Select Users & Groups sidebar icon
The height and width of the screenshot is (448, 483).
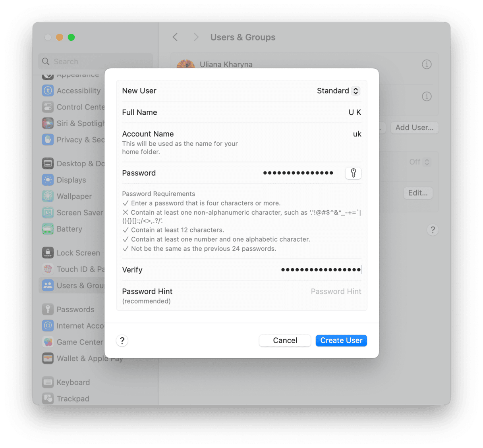pos(48,285)
